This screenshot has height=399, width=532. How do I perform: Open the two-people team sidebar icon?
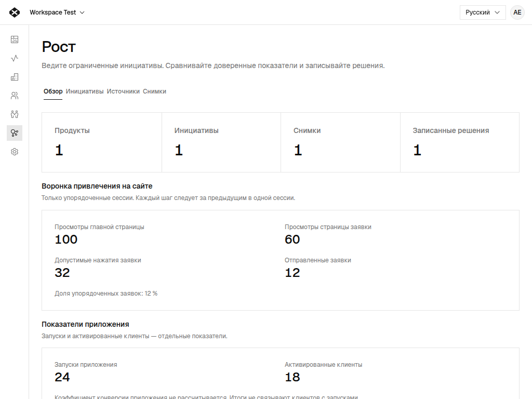click(15, 114)
